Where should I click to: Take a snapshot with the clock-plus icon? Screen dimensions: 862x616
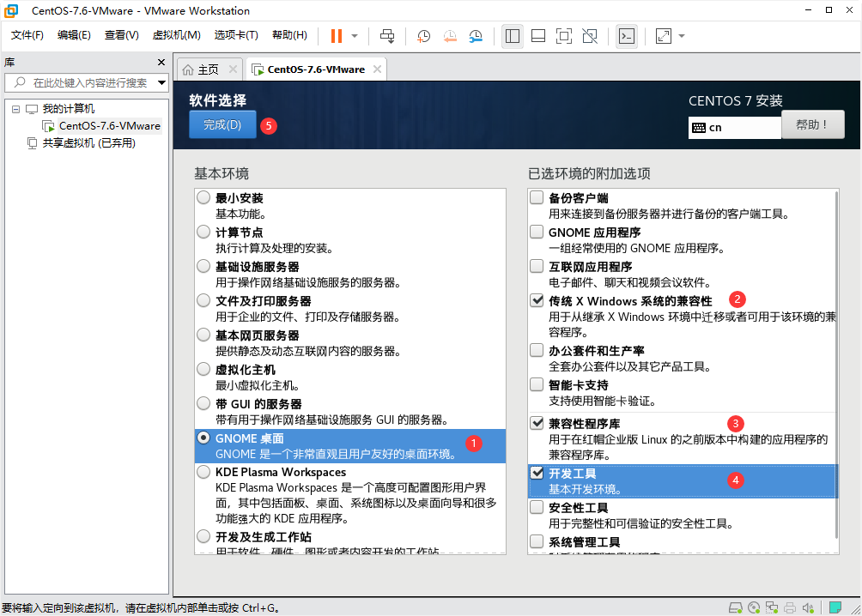pyautogui.click(x=423, y=36)
